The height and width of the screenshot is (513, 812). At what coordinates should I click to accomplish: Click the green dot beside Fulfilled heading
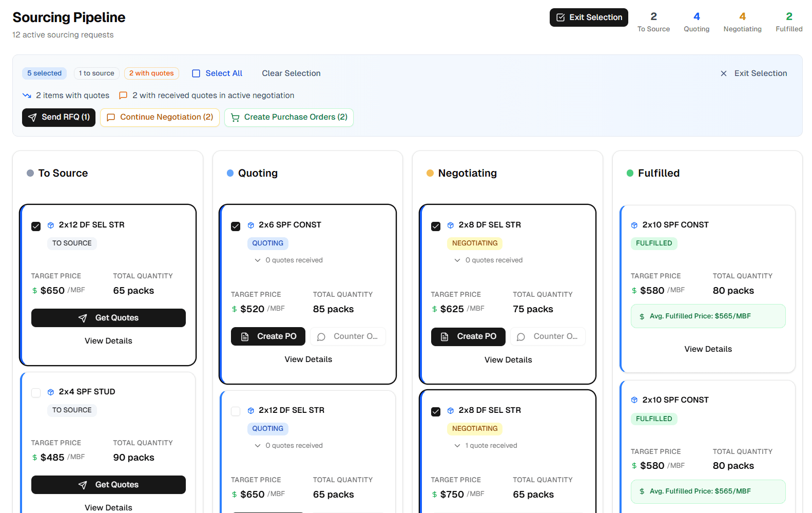click(x=630, y=173)
